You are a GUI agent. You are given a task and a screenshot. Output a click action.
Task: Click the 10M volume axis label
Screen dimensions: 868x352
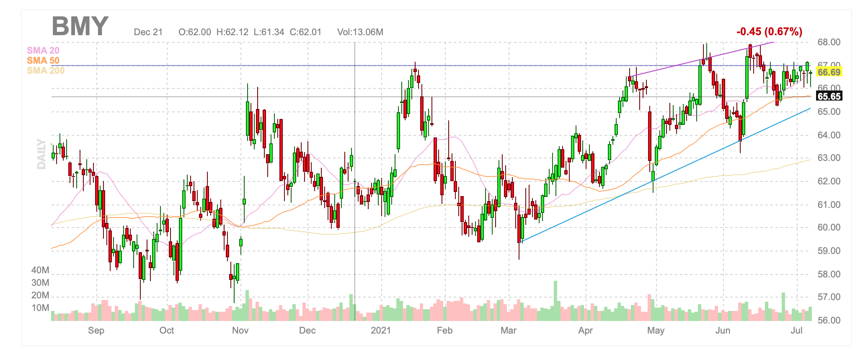click(40, 308)
